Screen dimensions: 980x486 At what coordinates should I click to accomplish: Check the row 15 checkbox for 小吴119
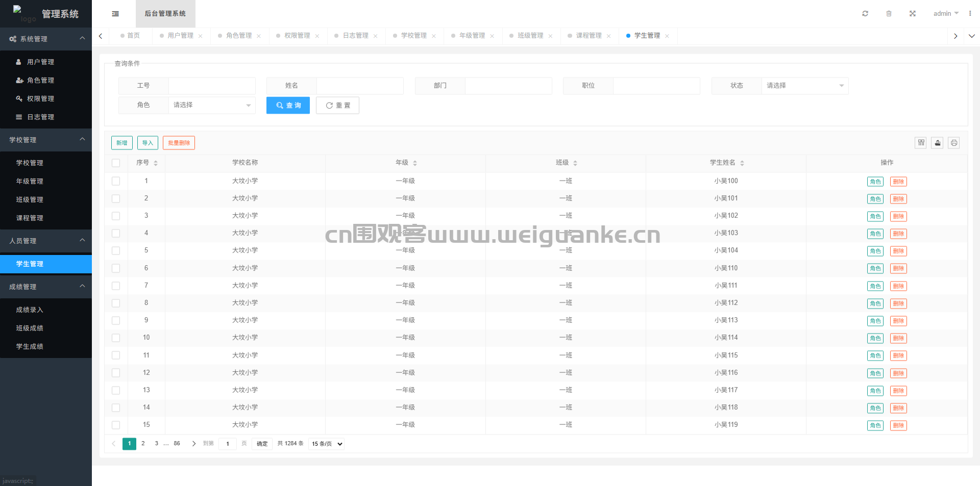(x=116, y=425)
